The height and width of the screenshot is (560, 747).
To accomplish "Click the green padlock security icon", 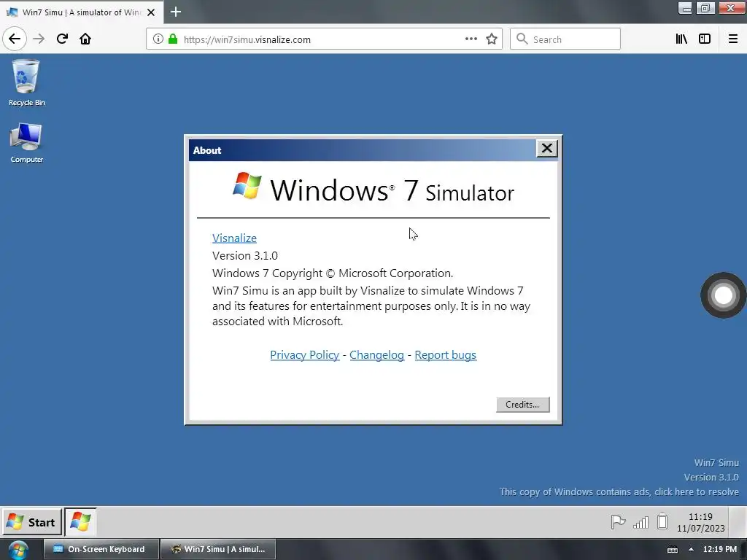I will point(173,39).
